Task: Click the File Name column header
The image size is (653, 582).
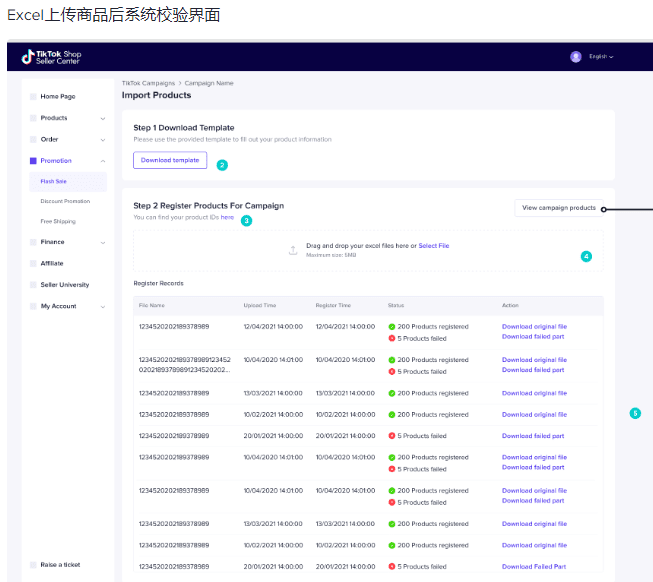Action: [152, 306]
